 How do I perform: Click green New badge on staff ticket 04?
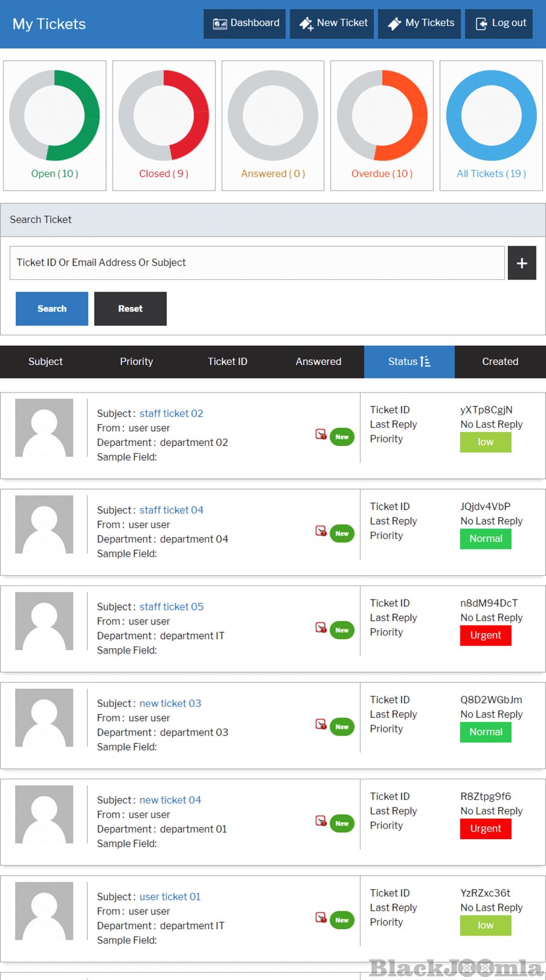point(342,533)
